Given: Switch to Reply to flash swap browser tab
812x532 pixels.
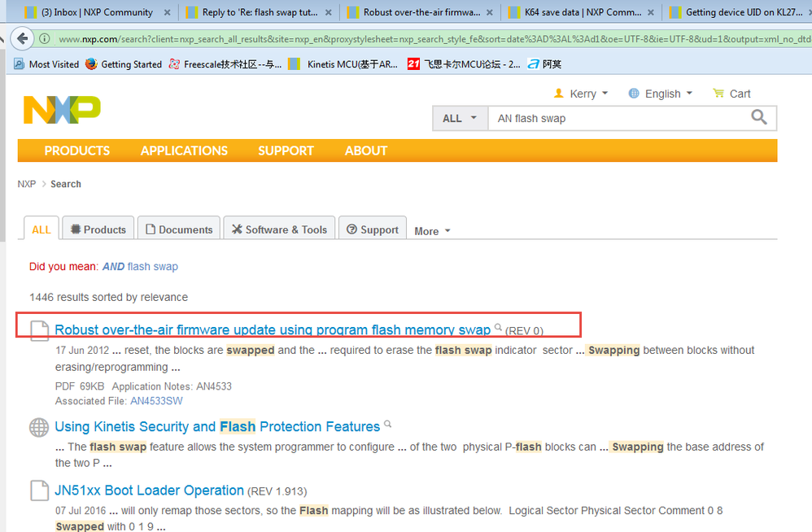Looking at the screenshot, I should click(x=259, y=12).
